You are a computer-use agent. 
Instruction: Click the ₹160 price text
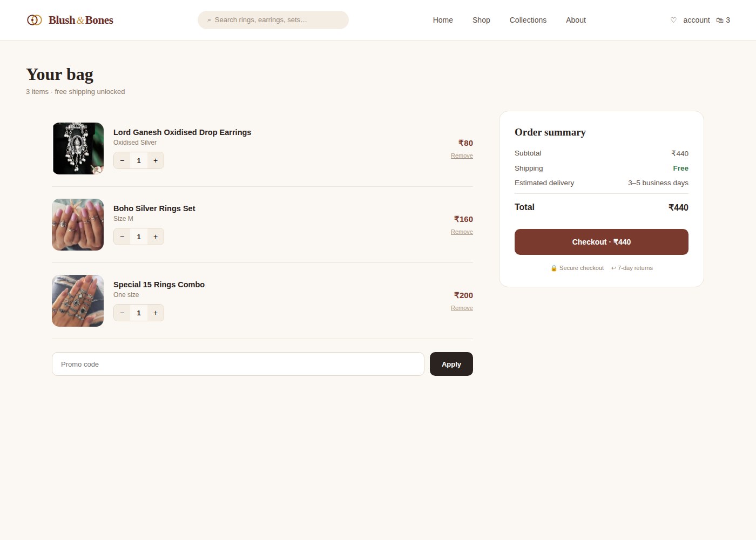463,219
